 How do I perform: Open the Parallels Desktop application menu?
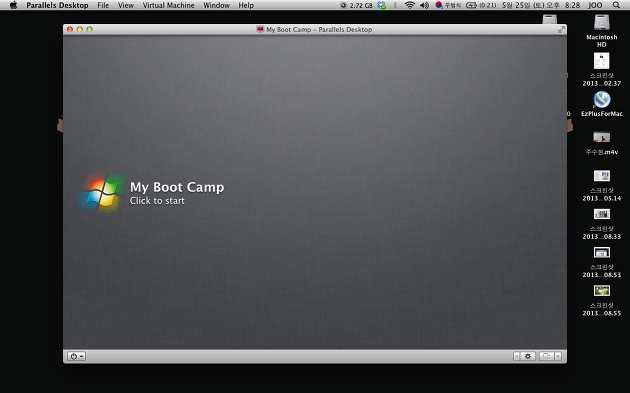57,5
